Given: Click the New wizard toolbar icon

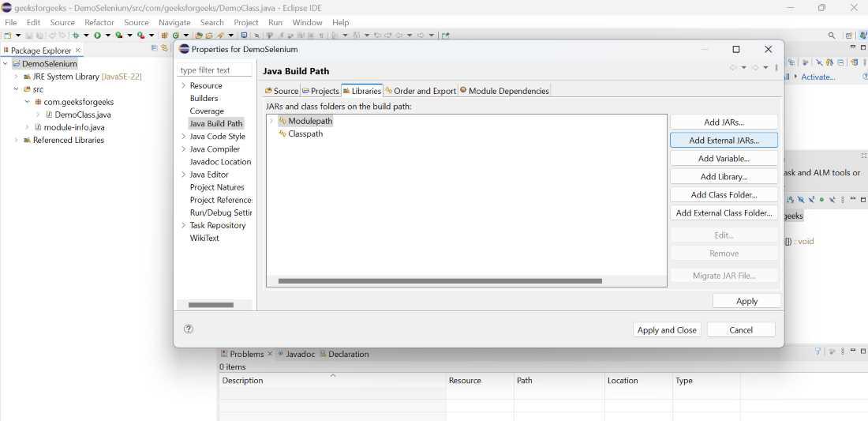Looking at the screenshot, I should click(x=7, y=36).
